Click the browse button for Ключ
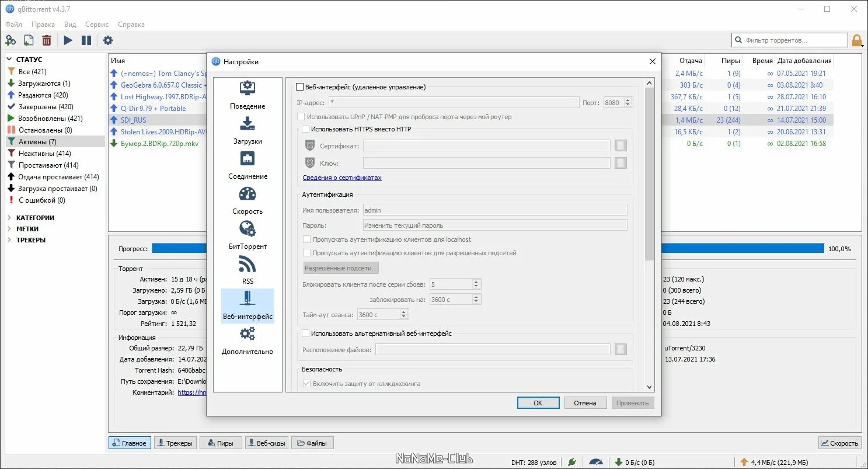 coord(621,163)
